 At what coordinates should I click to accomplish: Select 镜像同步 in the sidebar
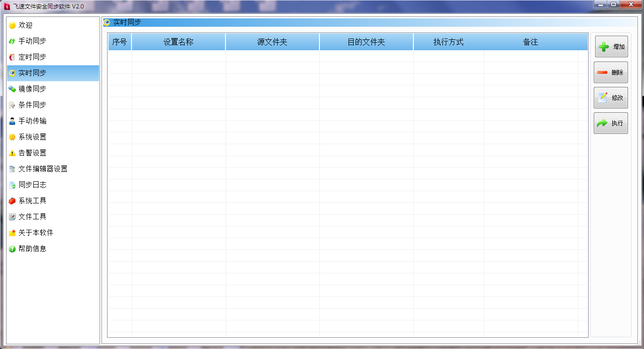[53, 89]
